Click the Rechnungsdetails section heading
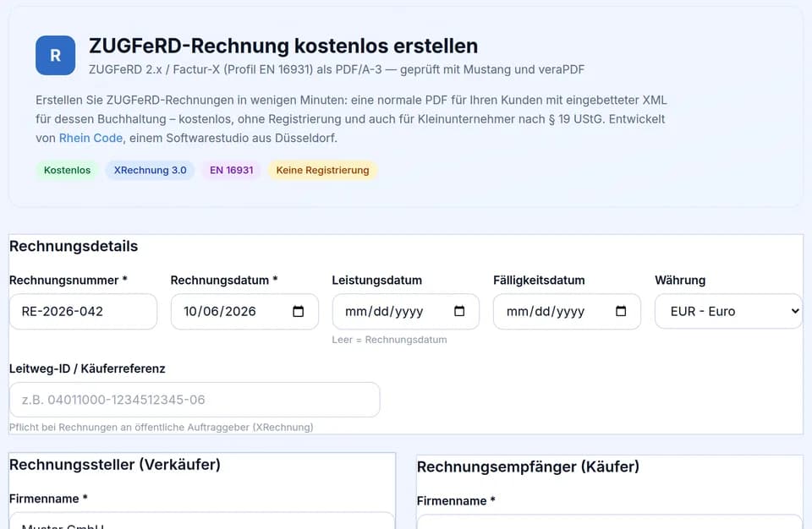The height and width of the screenshot is (529, 812). pos(74,246)
